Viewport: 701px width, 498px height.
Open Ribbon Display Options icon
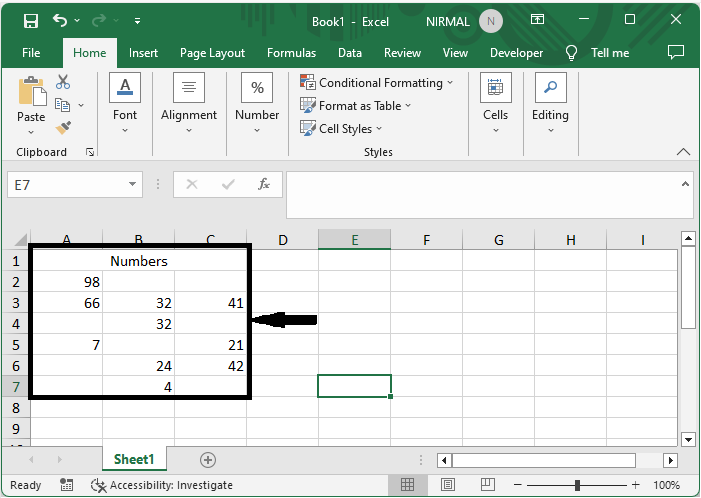(537, 20)
